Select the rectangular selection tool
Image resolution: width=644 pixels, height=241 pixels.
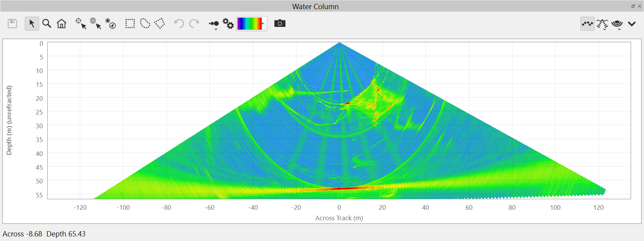pyautogui.click(x=130, y=24)
